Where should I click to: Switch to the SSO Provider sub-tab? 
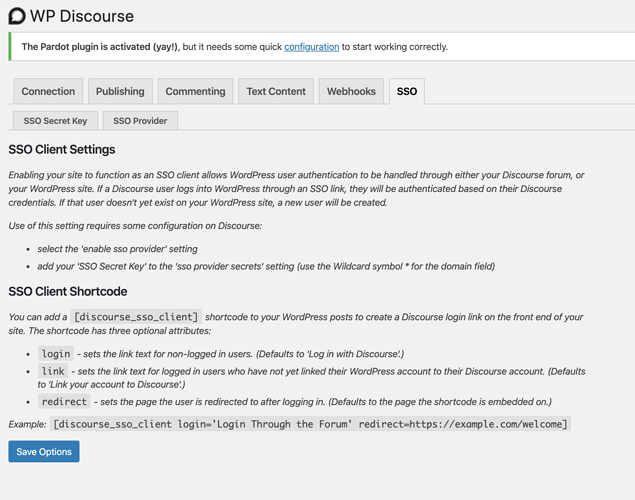[140, 121]
